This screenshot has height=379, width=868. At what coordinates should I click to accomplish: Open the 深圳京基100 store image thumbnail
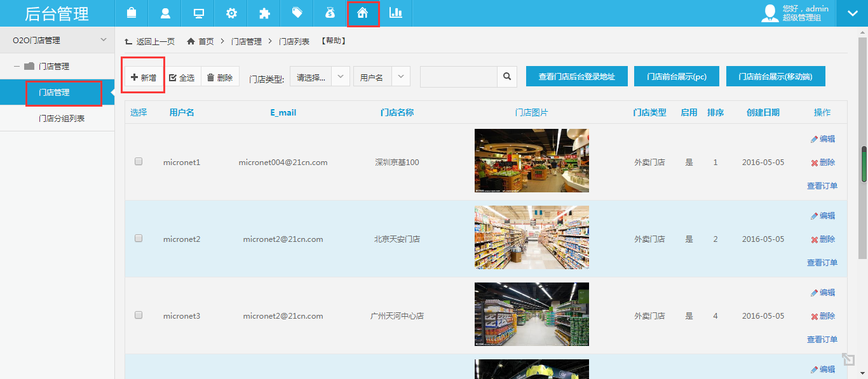pyautogui.click(x=532, y=161)
